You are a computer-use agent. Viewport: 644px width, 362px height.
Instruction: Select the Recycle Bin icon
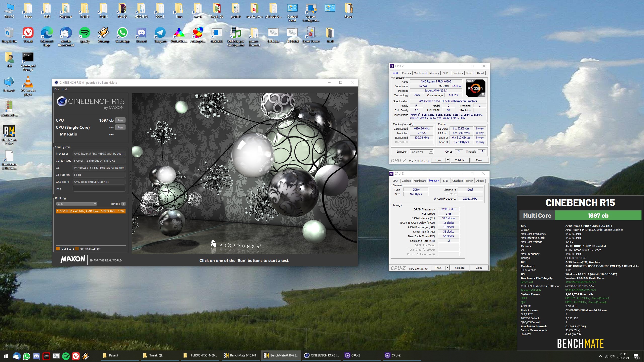[x=9, y=35]
